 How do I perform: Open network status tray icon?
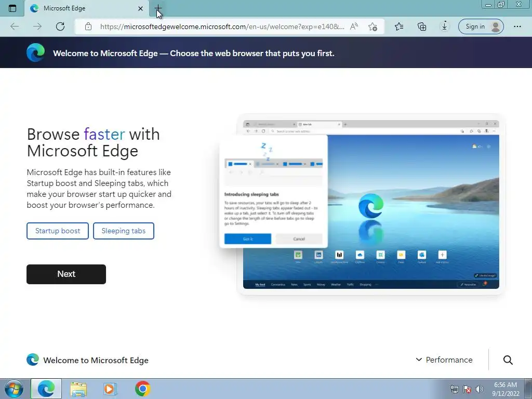pyautogui.click(x=454, y=389)
